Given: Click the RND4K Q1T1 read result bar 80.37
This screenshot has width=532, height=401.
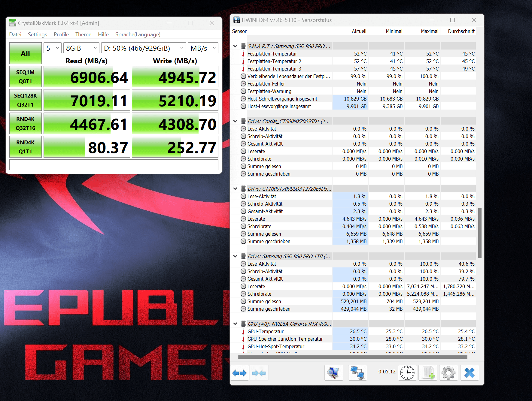Looking at the screenshot, I should coord(87,147).
